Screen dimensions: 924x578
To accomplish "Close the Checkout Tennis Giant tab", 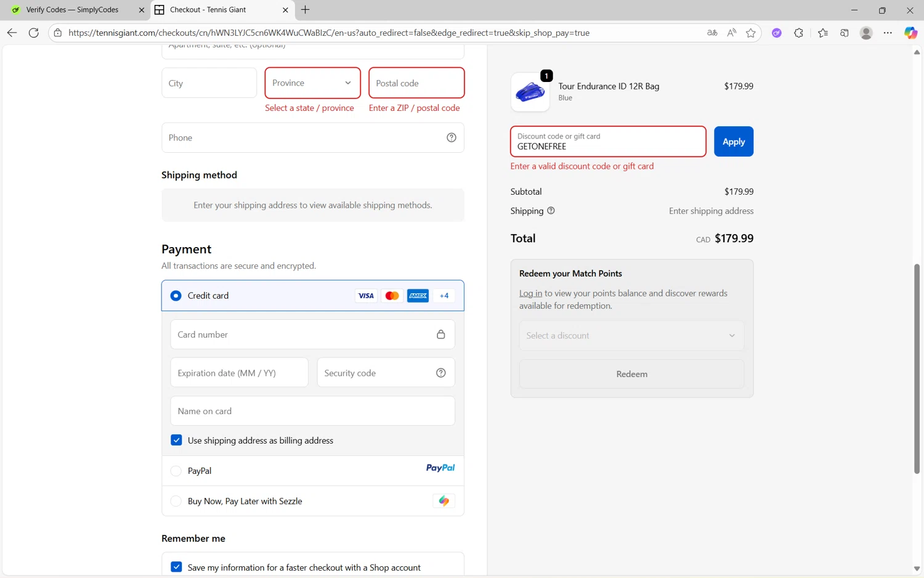I will point(285,10).
